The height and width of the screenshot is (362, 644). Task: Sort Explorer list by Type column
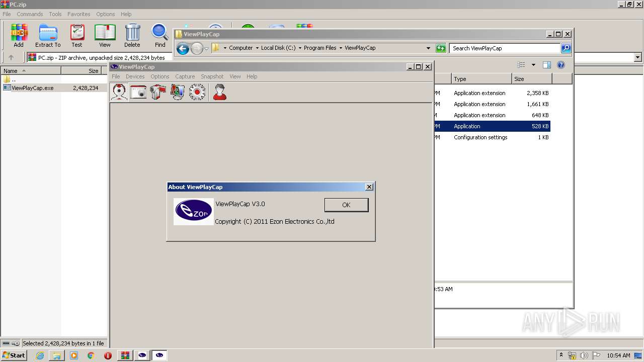(x=481, y=79)
